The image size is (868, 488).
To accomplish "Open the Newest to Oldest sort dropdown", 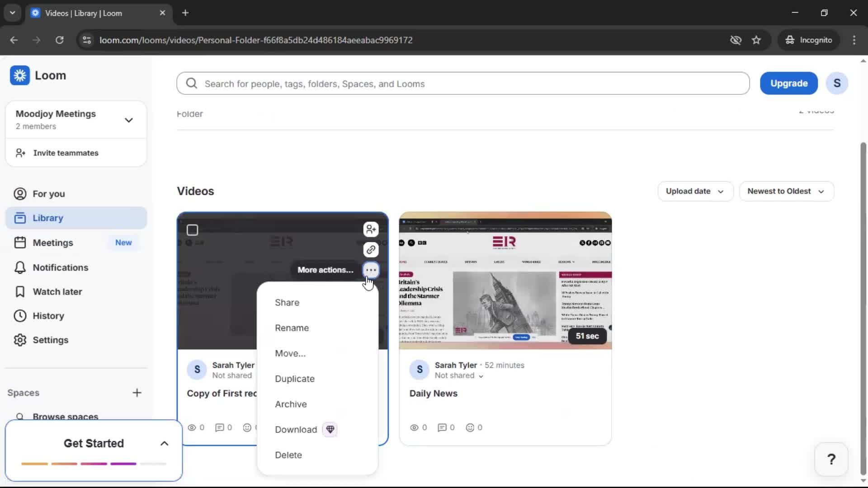I will [786, 191].
